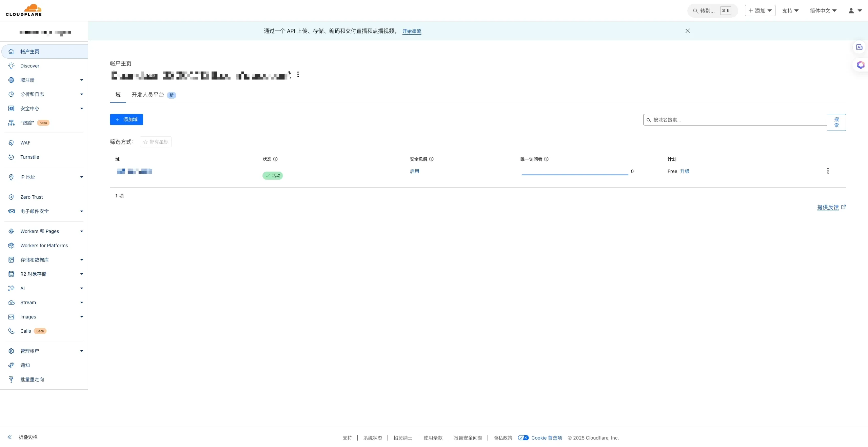Screen dimensions: 868x447
Task: Toggle Cookie preferences switch icon
Action: pyautogui.click(x=523, y=438)
